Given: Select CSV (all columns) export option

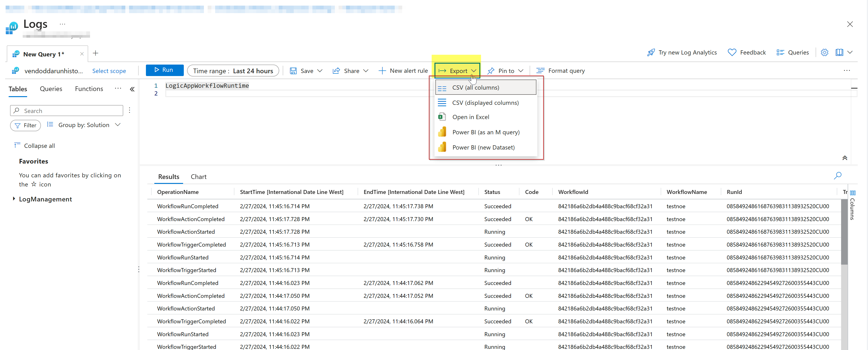Looking at the screenshot, I should [x=485, y=87].
